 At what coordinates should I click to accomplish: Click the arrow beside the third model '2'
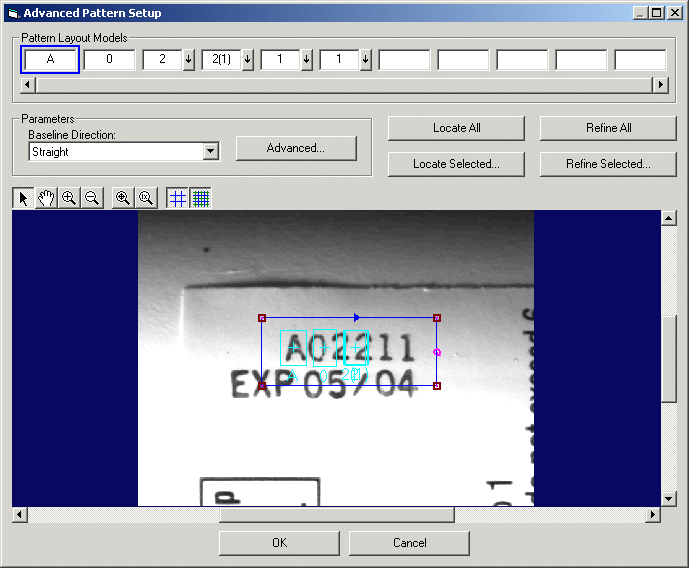(189, 60)
